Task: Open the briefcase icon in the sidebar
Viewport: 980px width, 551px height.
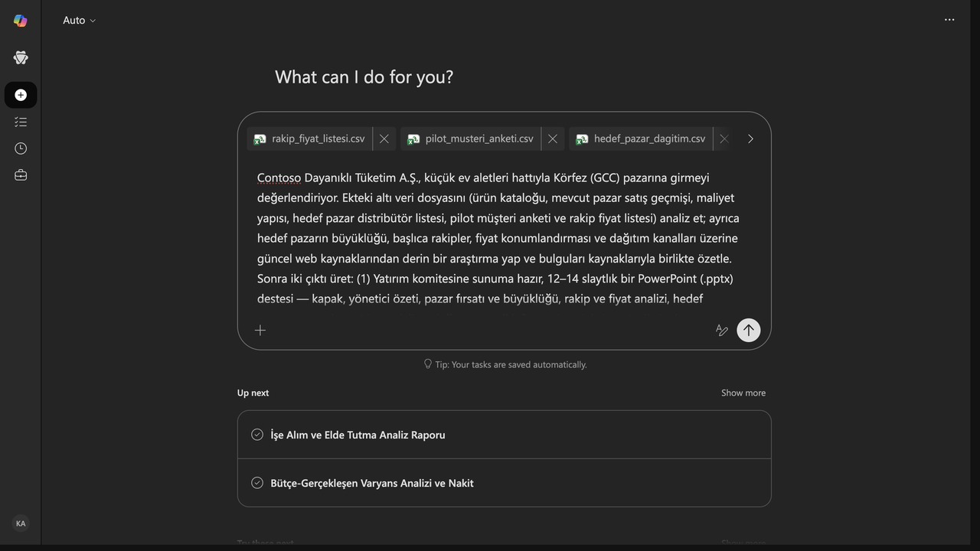Action: point(21,175)
